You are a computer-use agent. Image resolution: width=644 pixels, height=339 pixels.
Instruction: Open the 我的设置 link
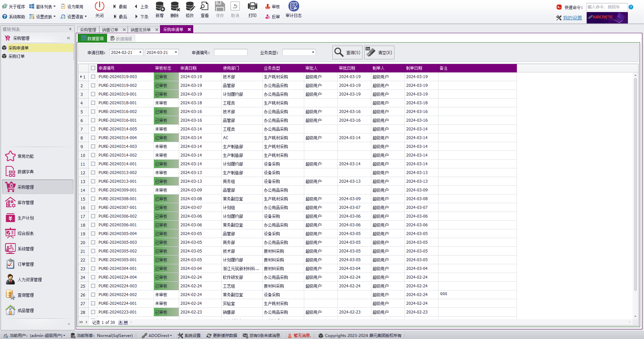click(x=572, y=18)
